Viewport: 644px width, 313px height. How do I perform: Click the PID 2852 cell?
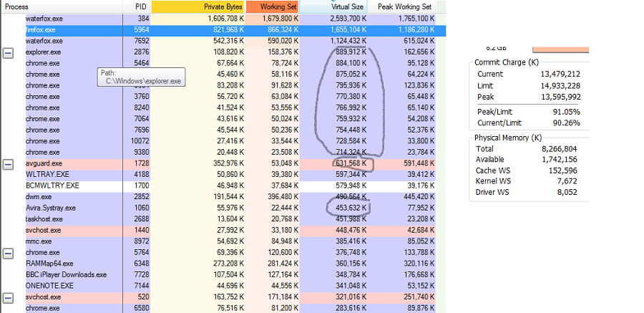click(x=142, y=197)
